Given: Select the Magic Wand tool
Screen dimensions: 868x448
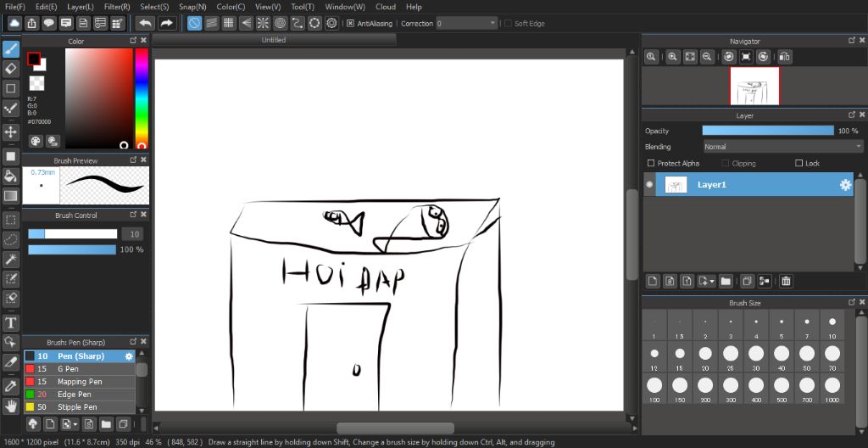Looking at the screenshot, I should point(10,259).
